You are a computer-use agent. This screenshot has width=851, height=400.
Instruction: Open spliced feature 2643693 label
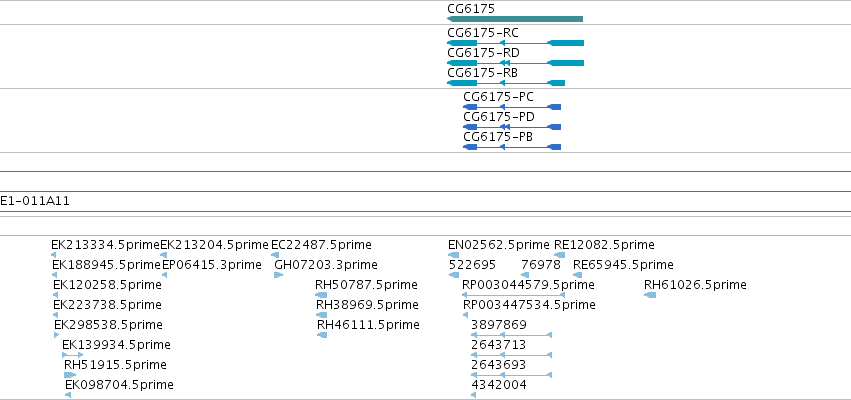coord(498,365)
